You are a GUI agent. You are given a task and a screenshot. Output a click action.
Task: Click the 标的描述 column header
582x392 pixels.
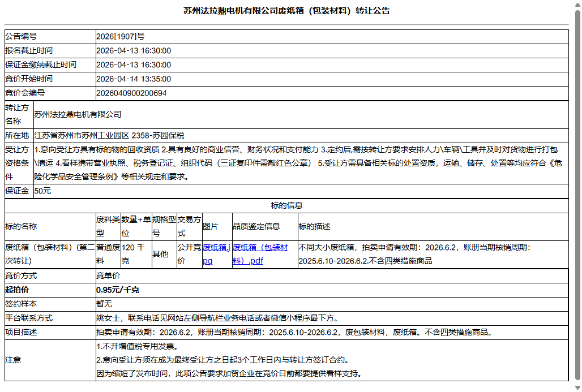pyautogui.click(x=433, y=227)
